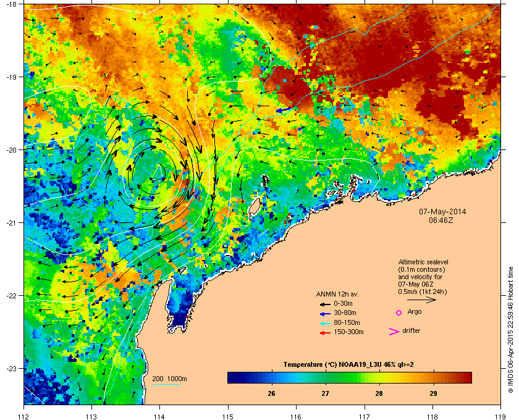Click the dark red end of colorbar
This screenshot has width=519, height=420.
pos(467,377)
